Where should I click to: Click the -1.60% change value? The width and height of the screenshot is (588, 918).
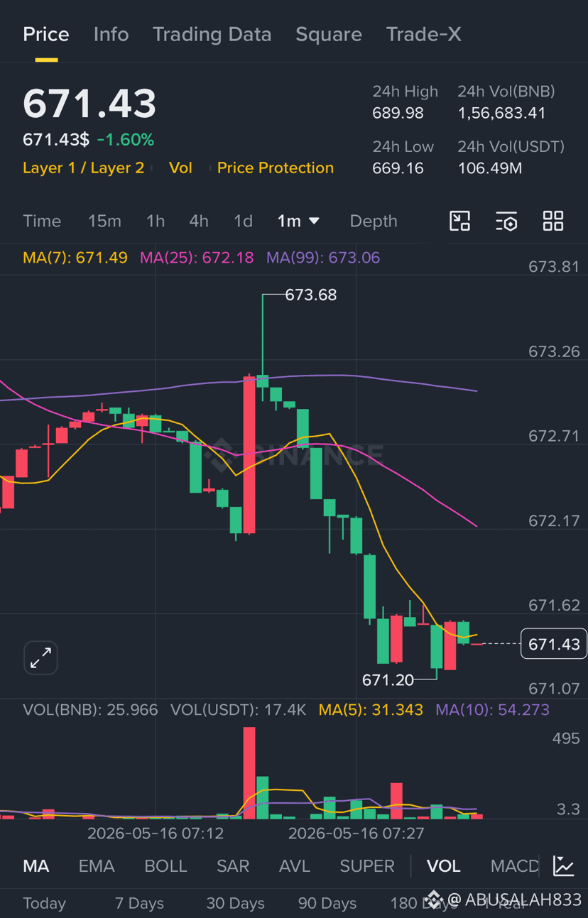(x=126, y=140)
